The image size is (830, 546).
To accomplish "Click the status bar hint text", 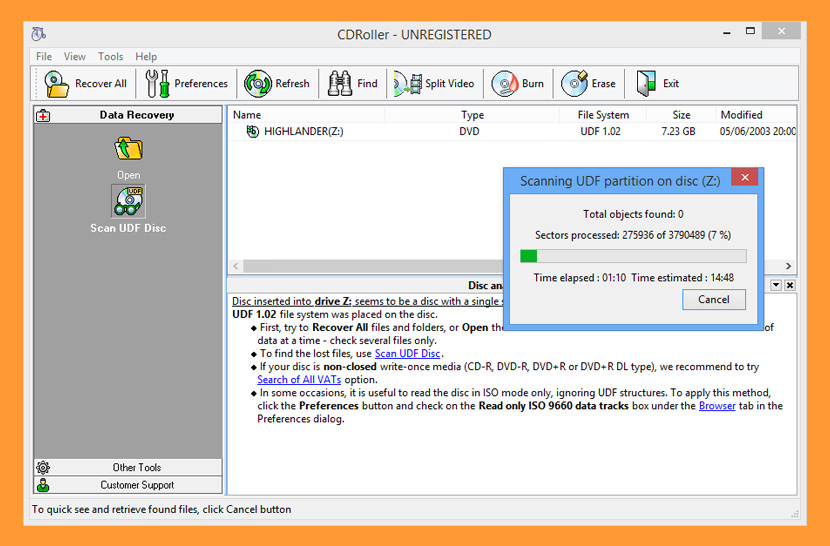I will (x=161, y=509).
